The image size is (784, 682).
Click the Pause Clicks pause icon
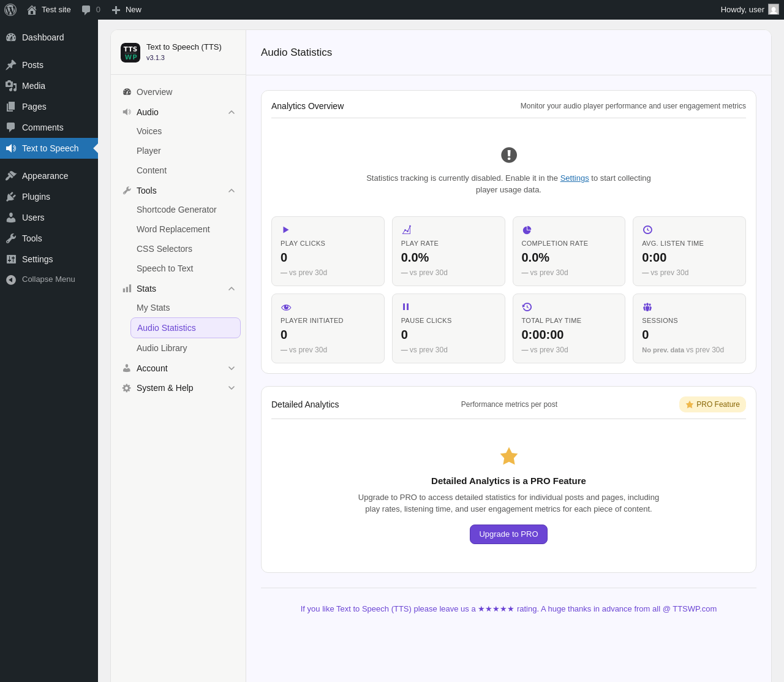(405, 307)
